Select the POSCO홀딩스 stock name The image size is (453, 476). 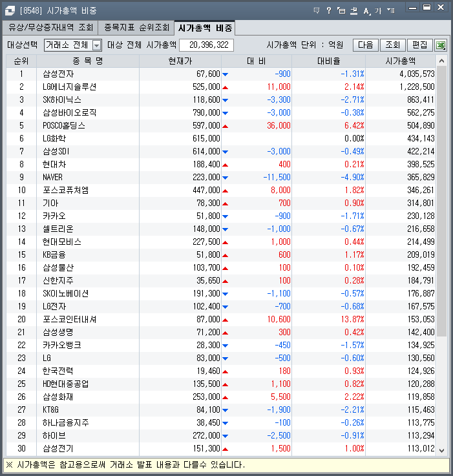[x=64, y=126]
